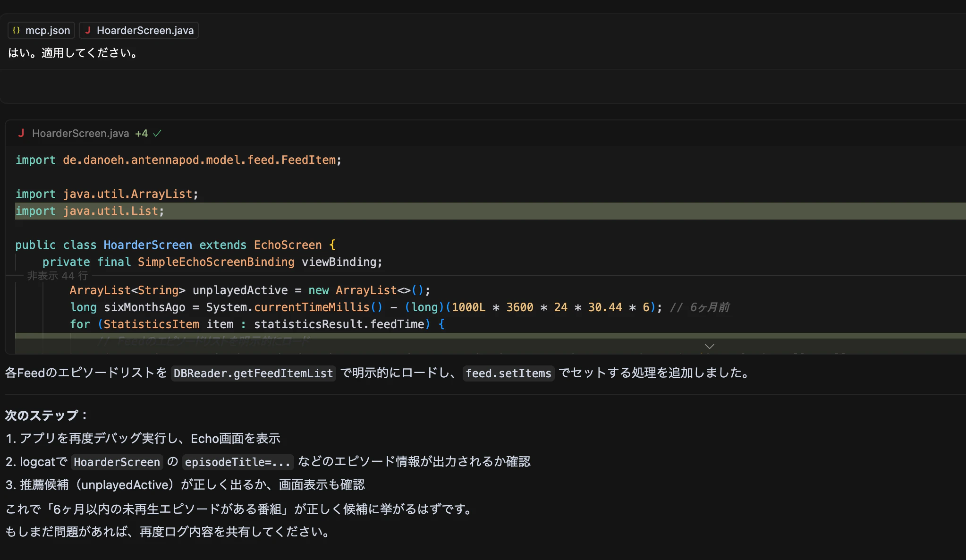Click the inline code HoarderScreen in step 2

point(117,462)
